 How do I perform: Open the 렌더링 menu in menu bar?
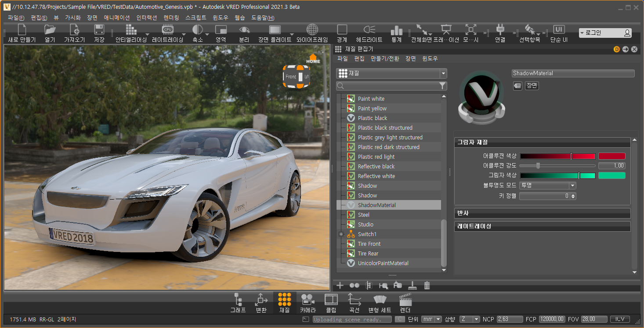click(171, 18)
